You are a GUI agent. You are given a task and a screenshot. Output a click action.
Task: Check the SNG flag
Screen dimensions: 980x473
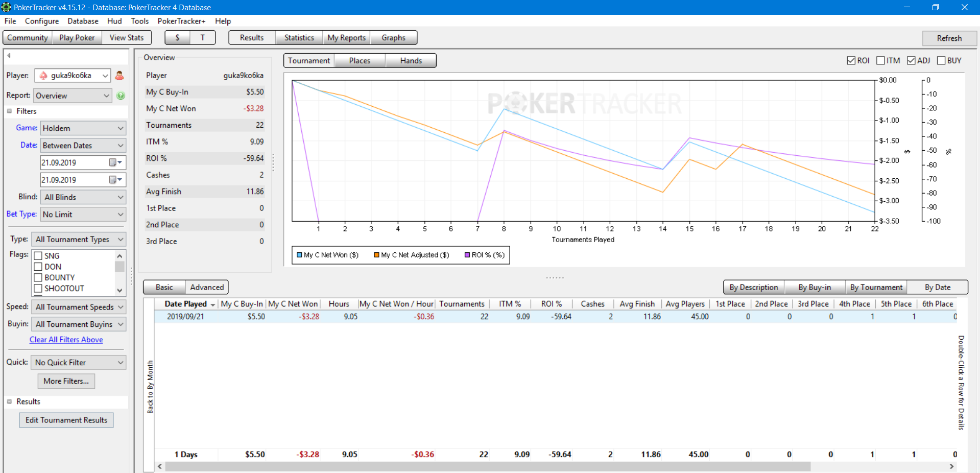pyautogui.click(x=38, y=256)
